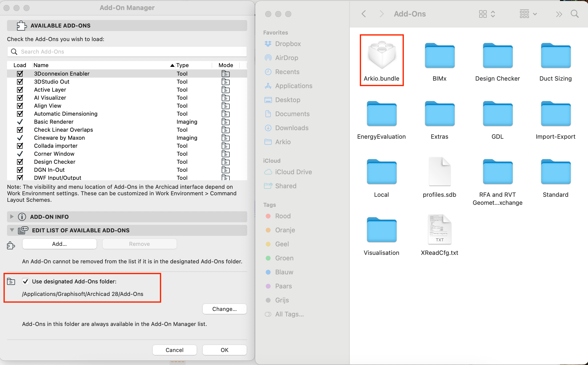The width and height of the screenshot is (588, 365).
Task: Click the Remove button
Action: click(140, 244)
